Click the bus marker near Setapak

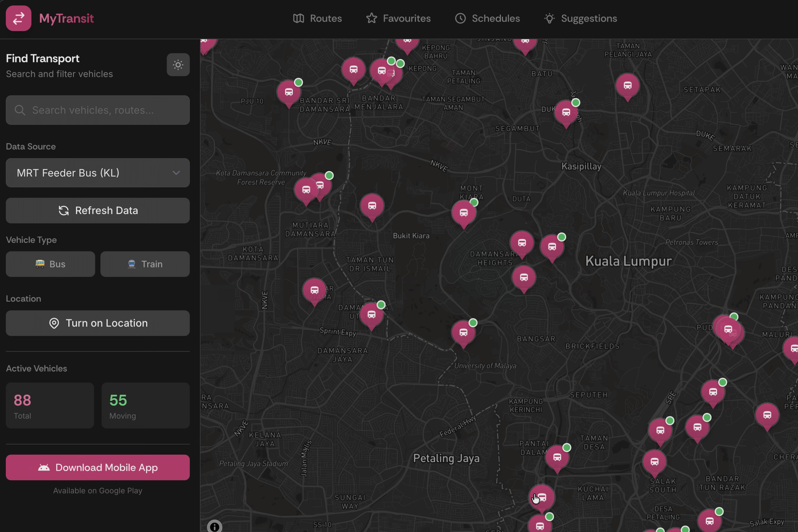(x=627, y=86)
